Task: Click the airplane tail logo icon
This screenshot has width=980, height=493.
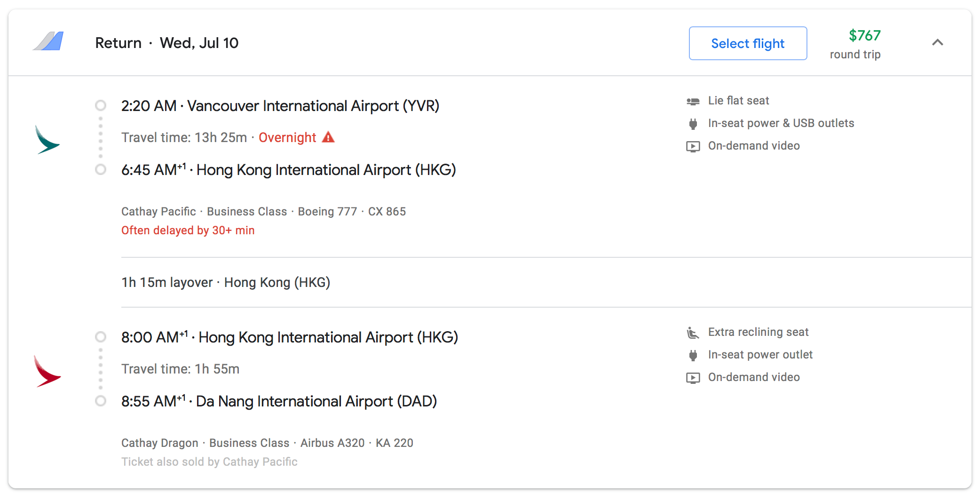Action: coord(48,41)
